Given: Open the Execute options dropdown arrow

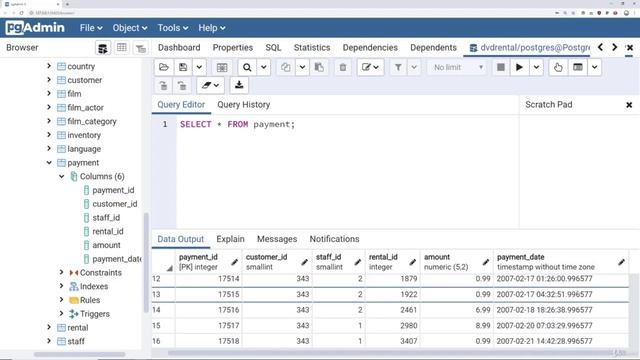Looking at the screenshot, I should (x=536, y=67).
